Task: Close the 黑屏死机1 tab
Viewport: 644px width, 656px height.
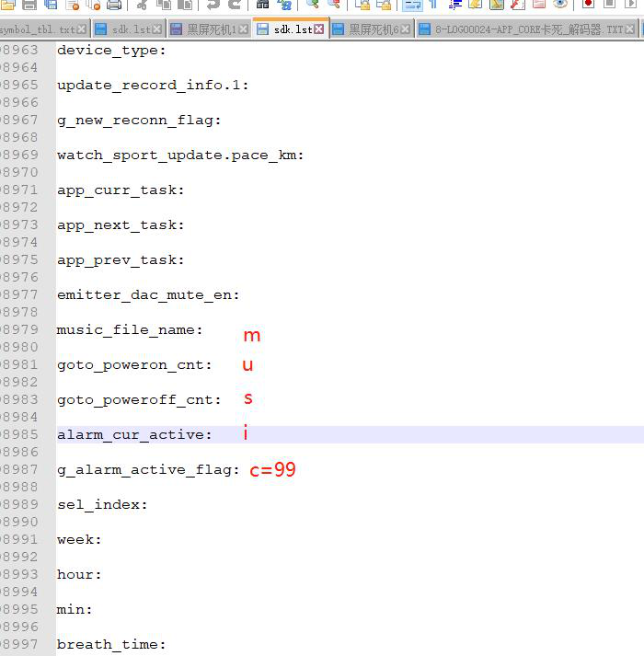Action: click(244, 29)
